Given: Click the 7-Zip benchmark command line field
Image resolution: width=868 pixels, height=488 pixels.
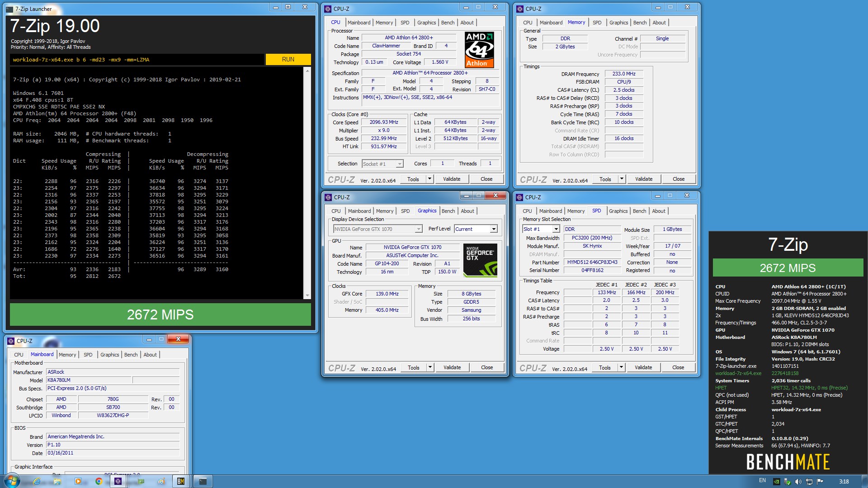Looking at the screenshot, I should pos(137,60).
